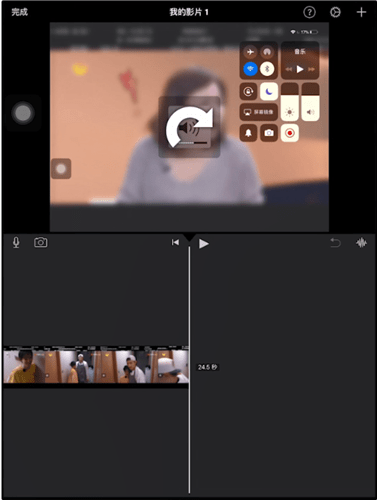
Task: Tap the 我的影片 1 project title
Action: (189, 12)
